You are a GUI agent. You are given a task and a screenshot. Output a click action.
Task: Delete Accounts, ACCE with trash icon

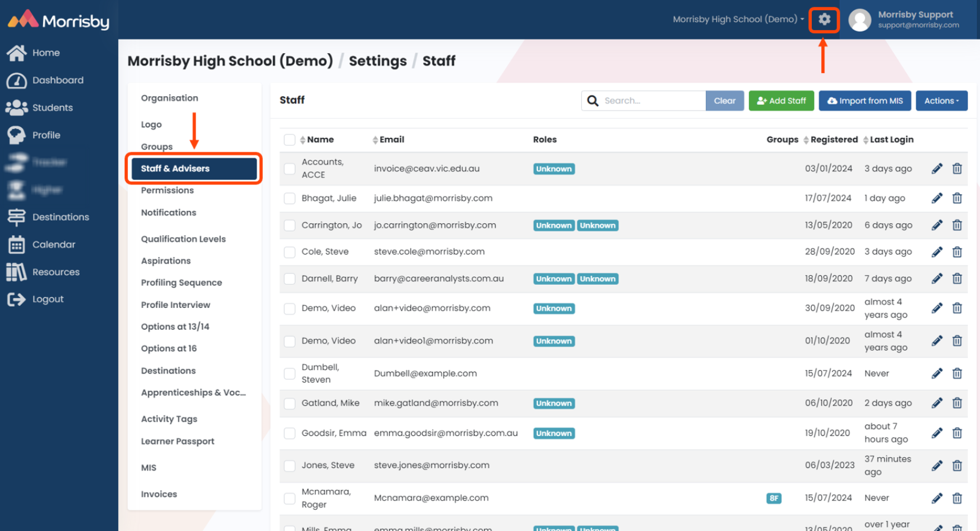[x=957, y=169]
